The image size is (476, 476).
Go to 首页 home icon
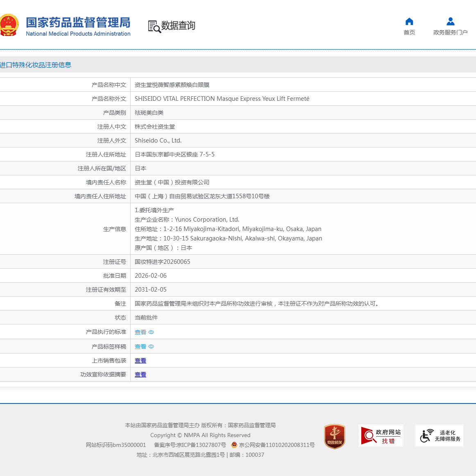point(409,22)
